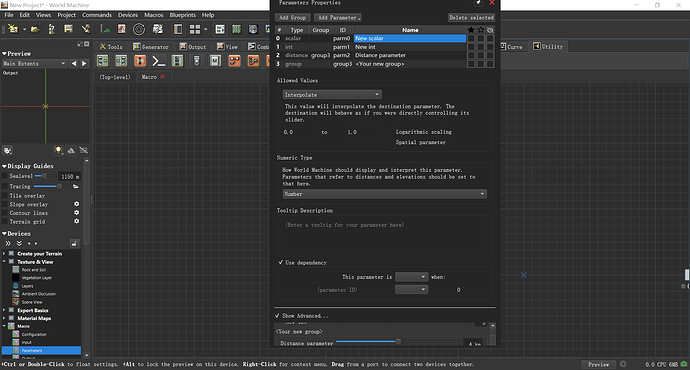Open the Number numeric type dropdown
690x370 pixels.
tap(385, 194)
